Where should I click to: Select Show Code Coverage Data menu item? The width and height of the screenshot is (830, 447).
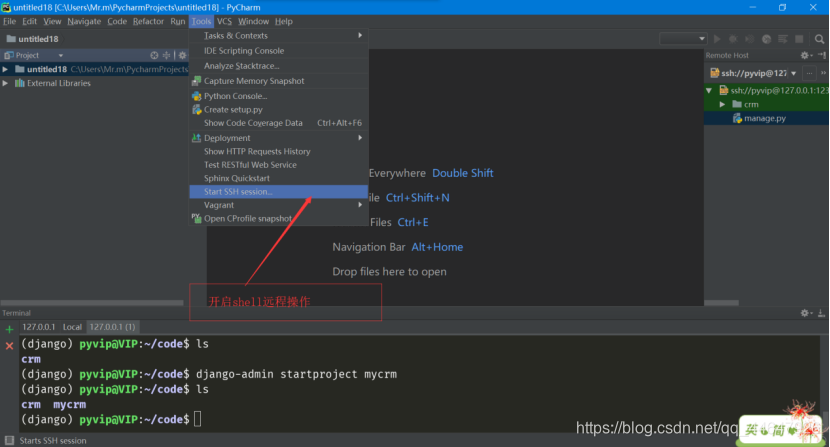[278, 123]
